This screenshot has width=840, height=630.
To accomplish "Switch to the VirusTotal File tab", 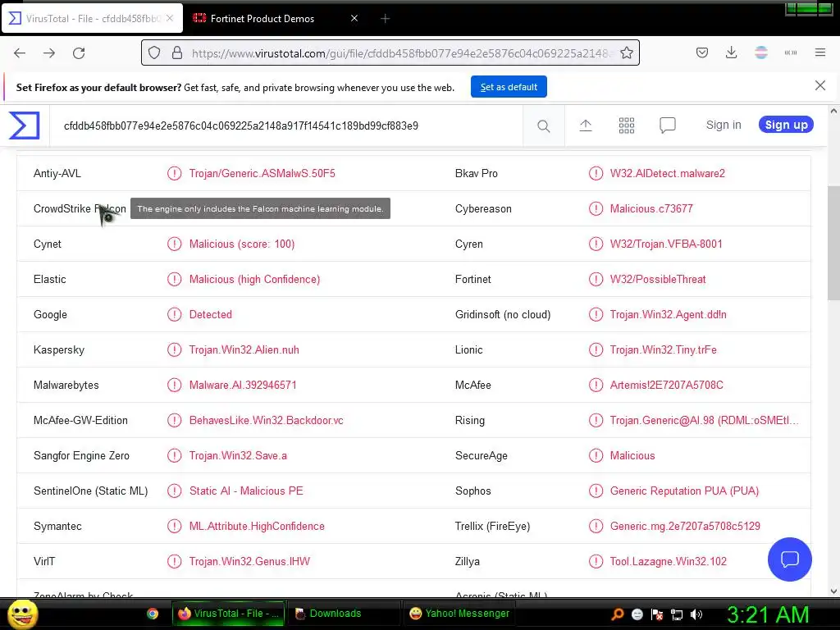I will click(93, 18).
